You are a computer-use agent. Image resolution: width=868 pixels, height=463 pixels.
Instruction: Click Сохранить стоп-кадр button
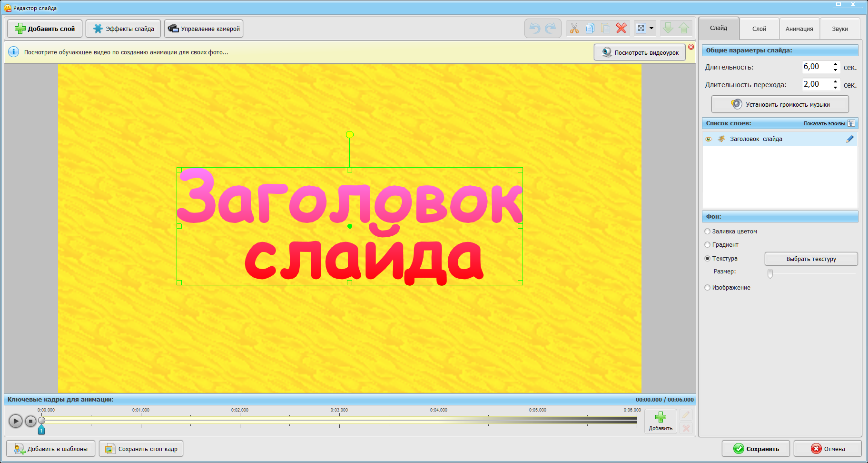[141, 449]
